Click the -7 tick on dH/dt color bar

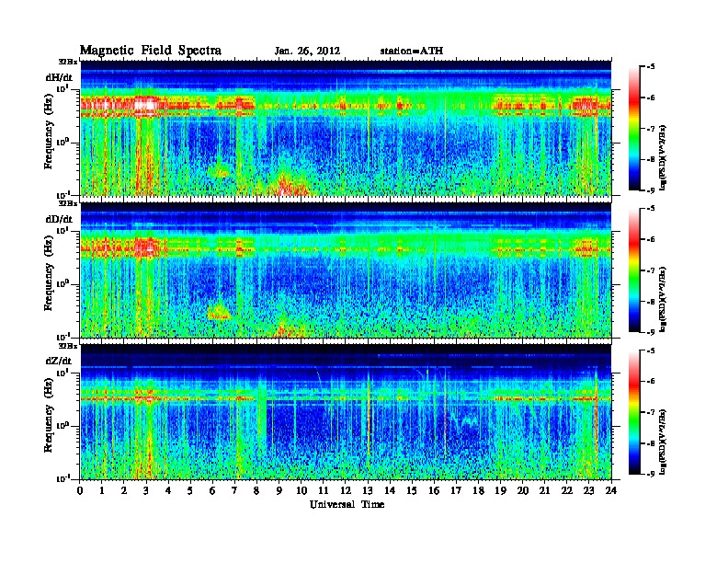tap(651, 129)
